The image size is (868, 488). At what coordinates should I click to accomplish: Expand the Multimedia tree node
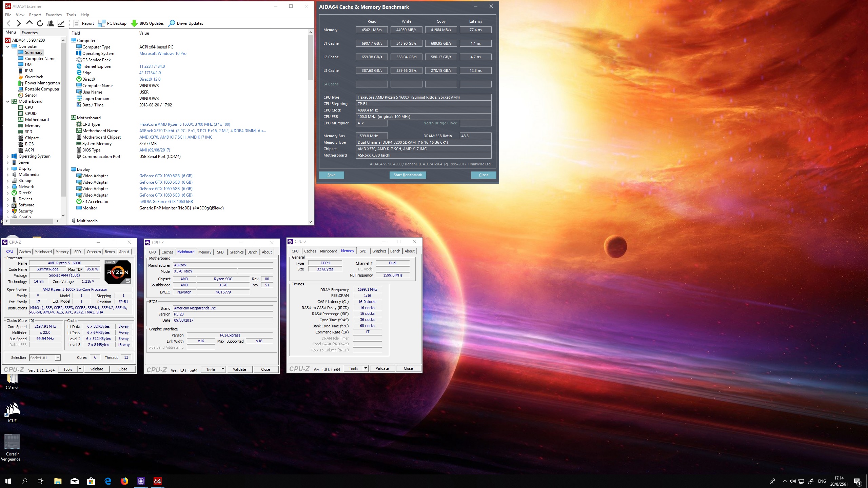click(8, 175)
